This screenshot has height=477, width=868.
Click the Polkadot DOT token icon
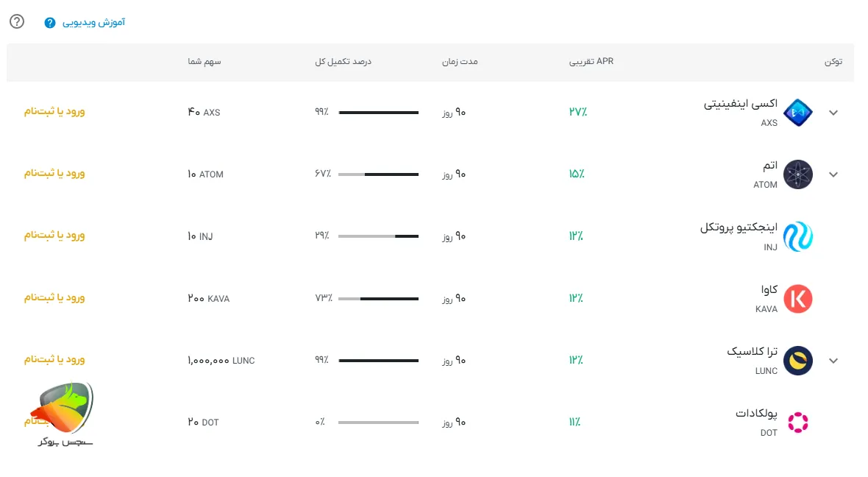pyautogui.click(x=797, y=423)
